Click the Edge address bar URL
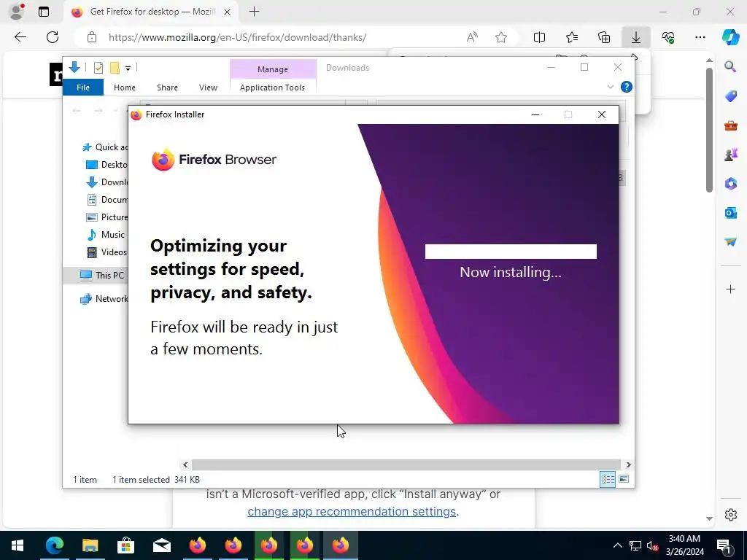Viewport: 747px width, 560px height. [237, 37]
